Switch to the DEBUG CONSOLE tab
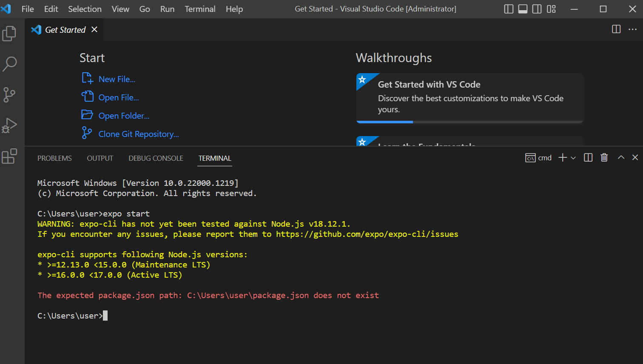This screenshot has width=643, height=364. 156,158
